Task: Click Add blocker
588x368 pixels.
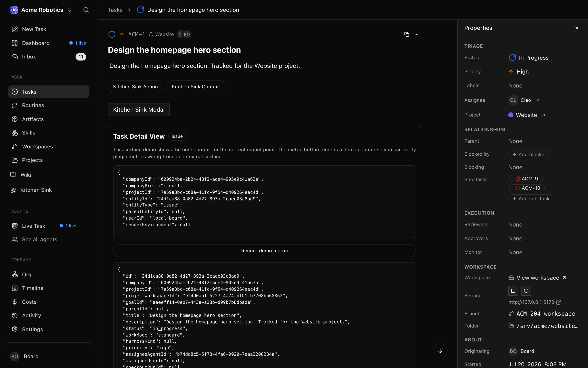Action: point(529,155)
